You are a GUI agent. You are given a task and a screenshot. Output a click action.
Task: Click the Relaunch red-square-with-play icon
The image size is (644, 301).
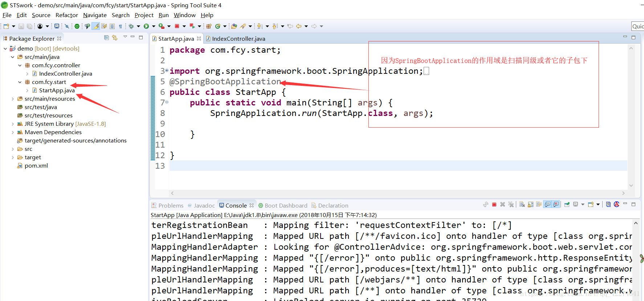192,26
